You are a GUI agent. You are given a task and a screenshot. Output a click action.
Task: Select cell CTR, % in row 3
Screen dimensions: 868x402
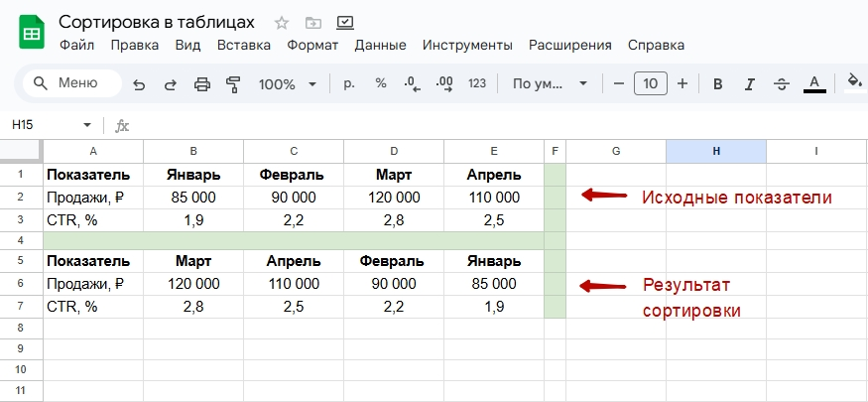point(93,220)
